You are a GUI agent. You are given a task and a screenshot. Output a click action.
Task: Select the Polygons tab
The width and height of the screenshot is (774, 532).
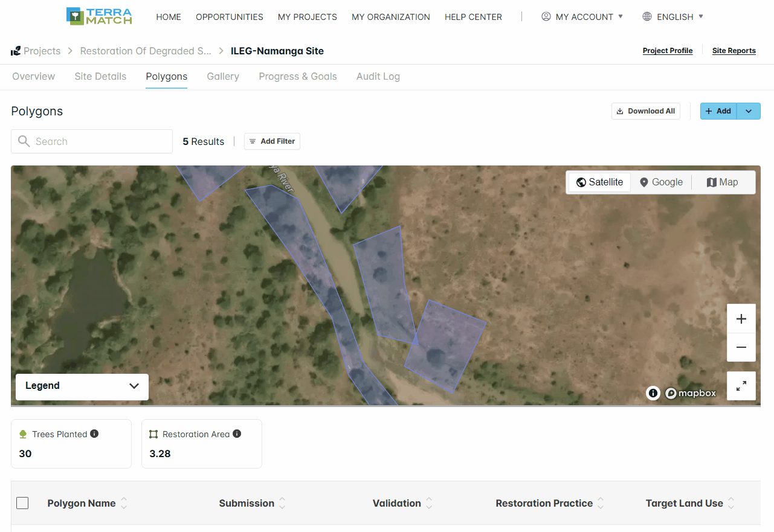[167, 77]
